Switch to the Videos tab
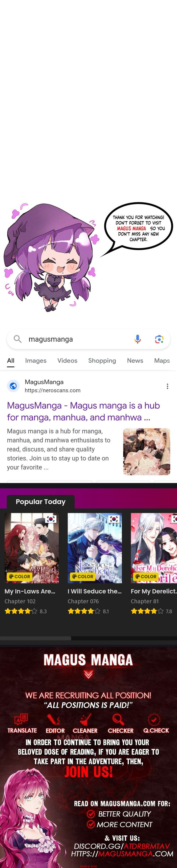Screen dimensions: 177x868 68,361
